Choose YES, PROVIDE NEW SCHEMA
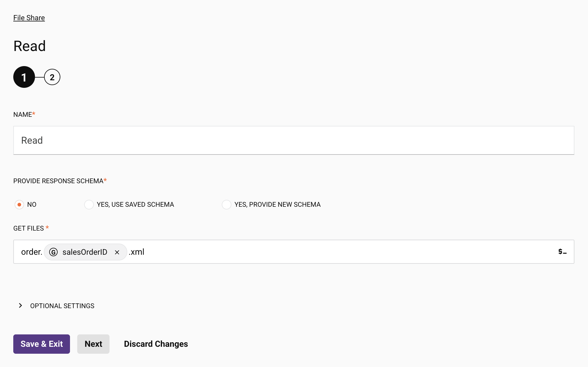 pyautogui.click(x=226, y=204)
